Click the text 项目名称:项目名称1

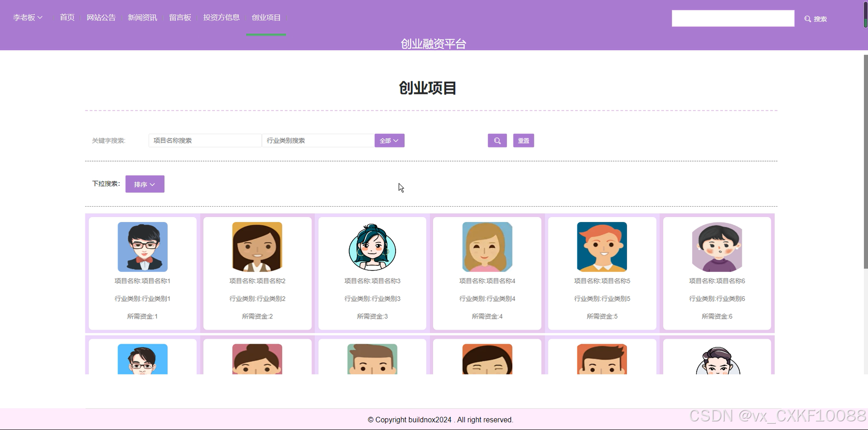click(142, 281)
